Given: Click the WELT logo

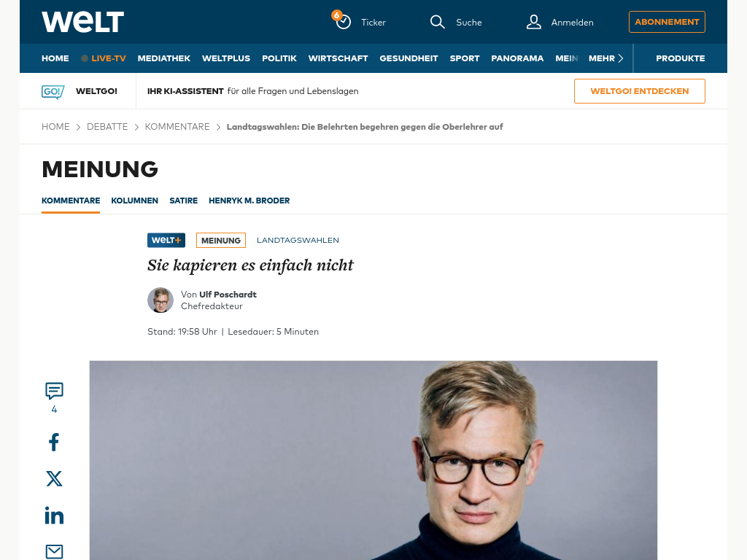Looking at the screenshot, I should pos(83,22).
